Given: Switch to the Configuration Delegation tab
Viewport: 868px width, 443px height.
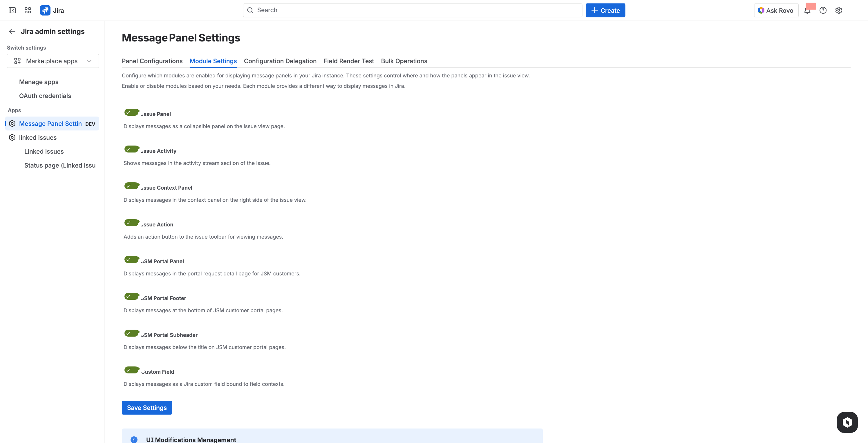Looking at the screenshot, I should (280, 61).
